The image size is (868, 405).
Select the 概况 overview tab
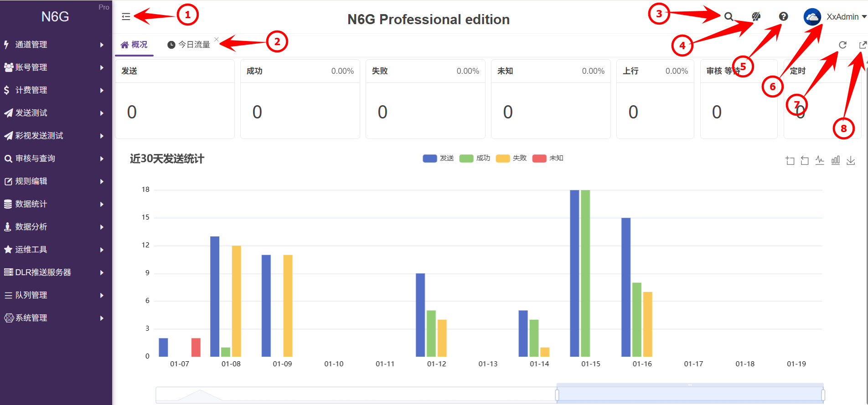(134, 45)
